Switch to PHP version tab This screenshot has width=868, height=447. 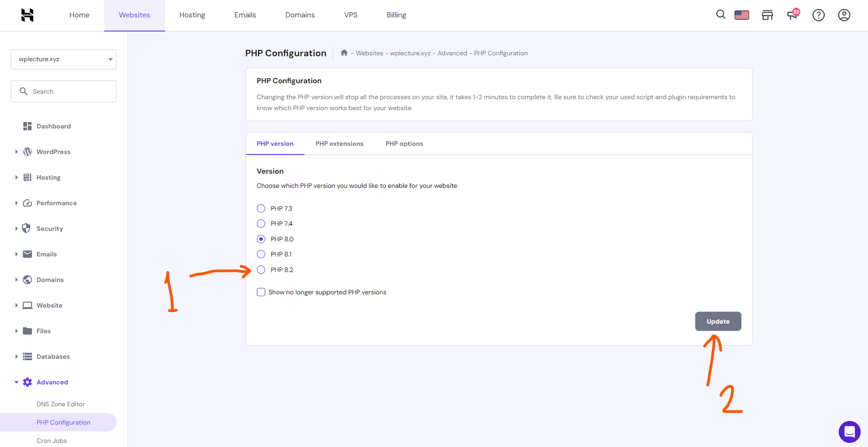pos(275,144)
